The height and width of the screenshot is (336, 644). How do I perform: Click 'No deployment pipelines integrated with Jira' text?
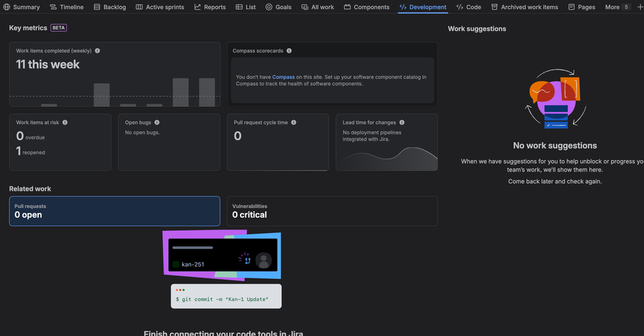point(372,136)
